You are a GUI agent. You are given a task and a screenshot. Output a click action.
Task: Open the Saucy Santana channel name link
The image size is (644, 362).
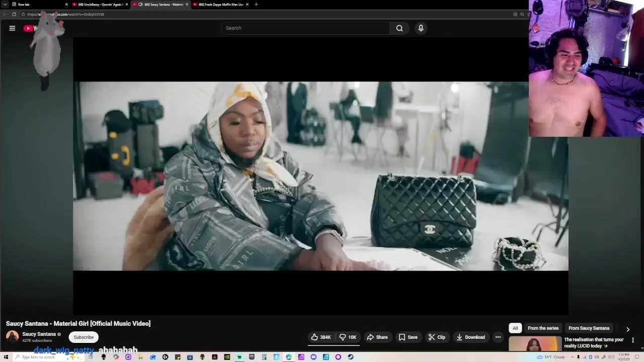(39, 334)
